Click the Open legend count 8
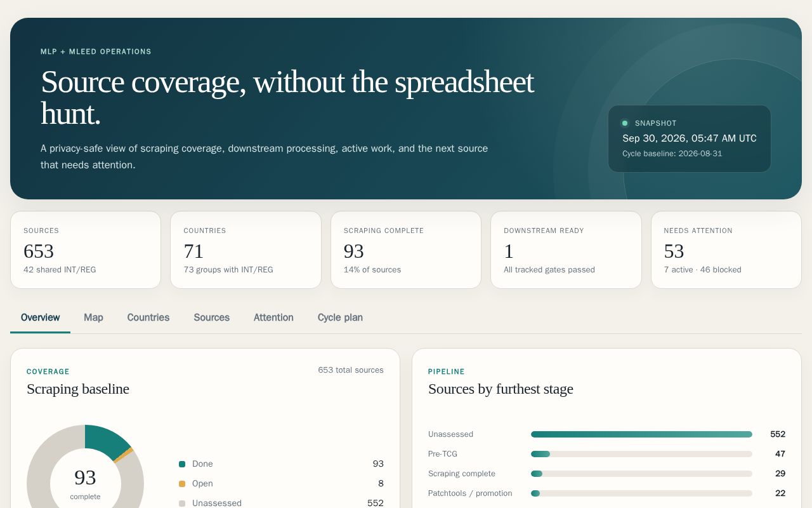Image resolution: width=812 pixels, height=508 pixels. 381,484
